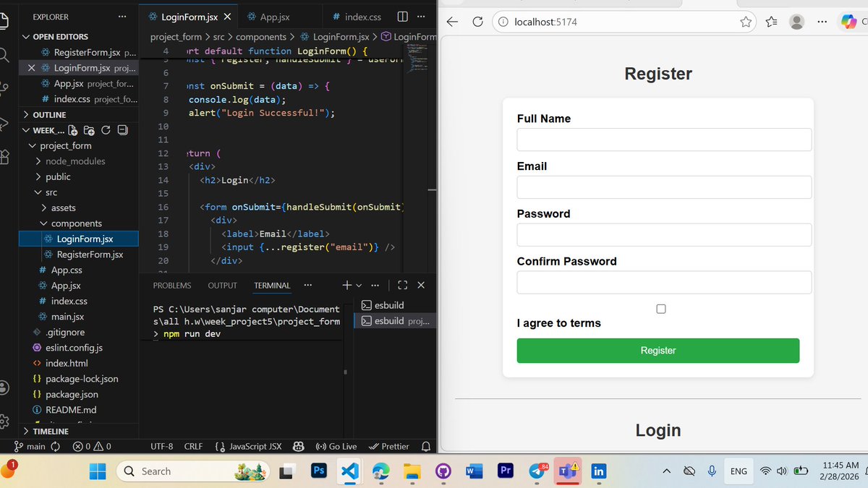The width and height of the screenshot is (868, 488).
Task: Open Edge settings and more menu
Action: pyautogui.click(x=822, y=22)
